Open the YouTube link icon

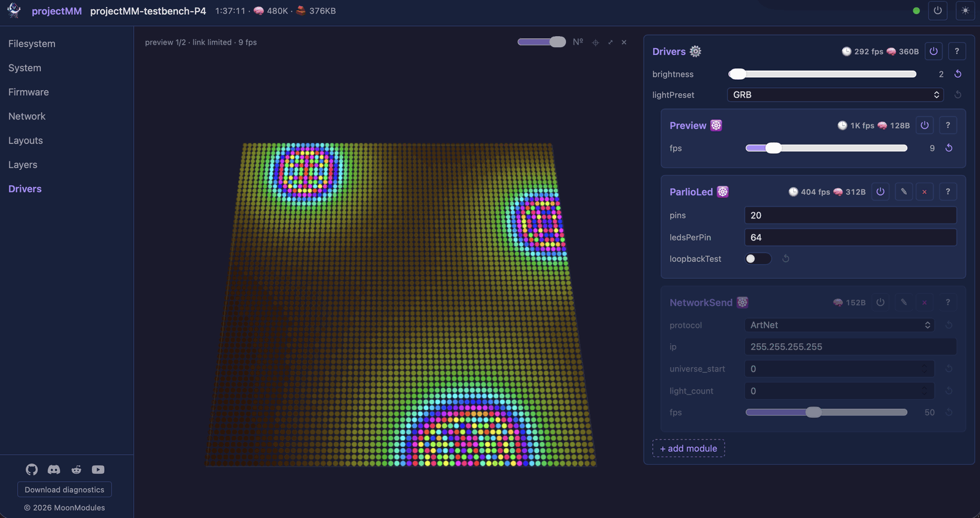[x=98, y=470]
